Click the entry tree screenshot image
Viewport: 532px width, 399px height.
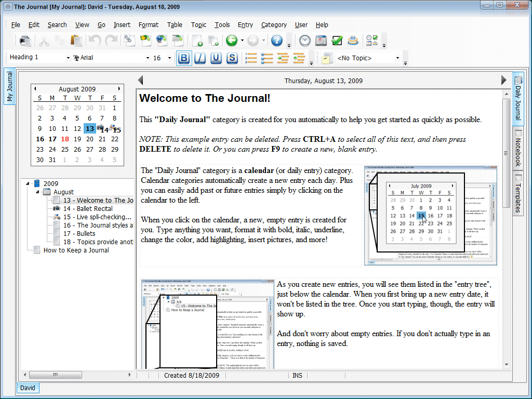[x=208, y=324]
